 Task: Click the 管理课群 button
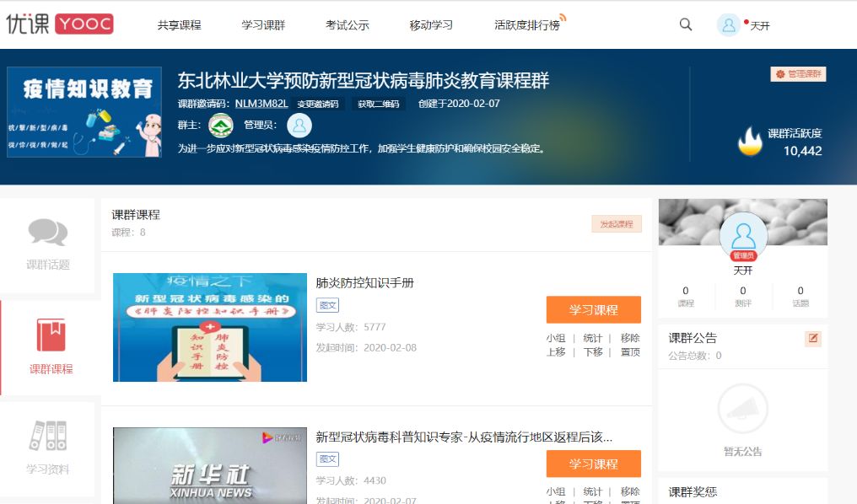(x=798, y=74)
